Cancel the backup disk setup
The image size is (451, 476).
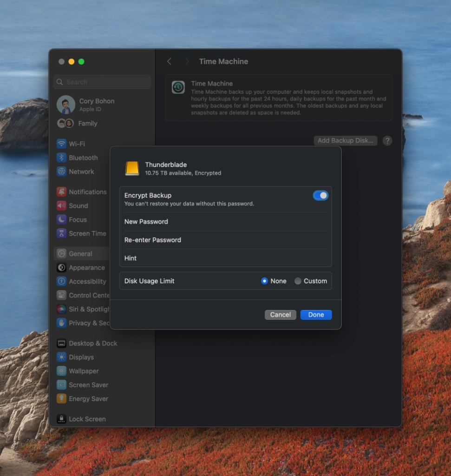(280, 315)
